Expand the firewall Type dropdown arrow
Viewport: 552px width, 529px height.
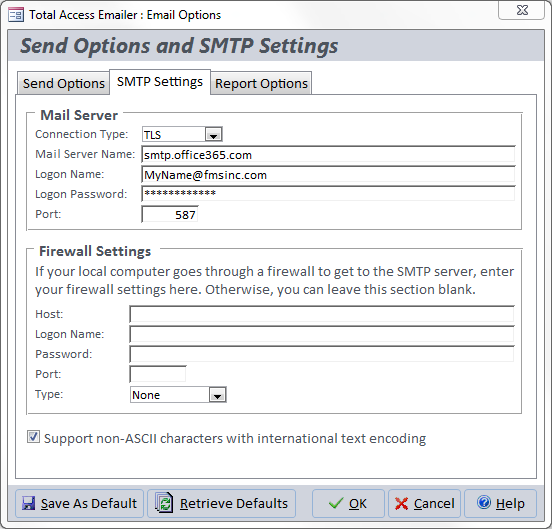(x=217, y=395)
